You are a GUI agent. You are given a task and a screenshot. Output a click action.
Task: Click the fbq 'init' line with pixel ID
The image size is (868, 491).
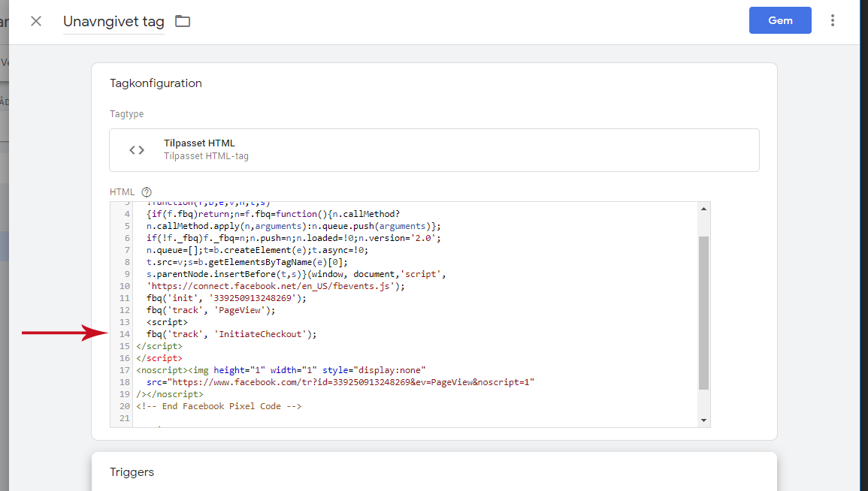pyautogui.click(x=226, y=298)
